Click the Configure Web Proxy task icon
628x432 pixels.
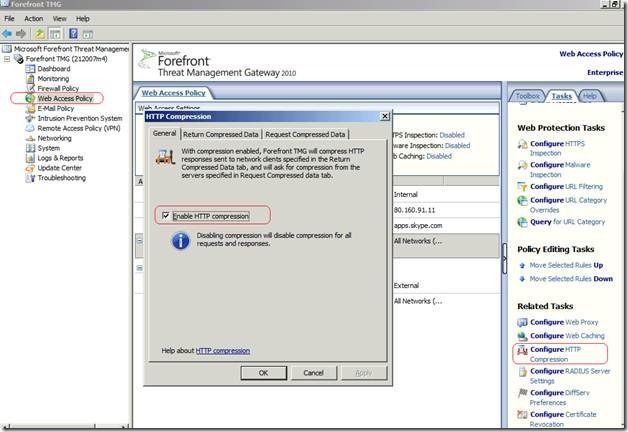pyautogui.click(x=522, y=322)
